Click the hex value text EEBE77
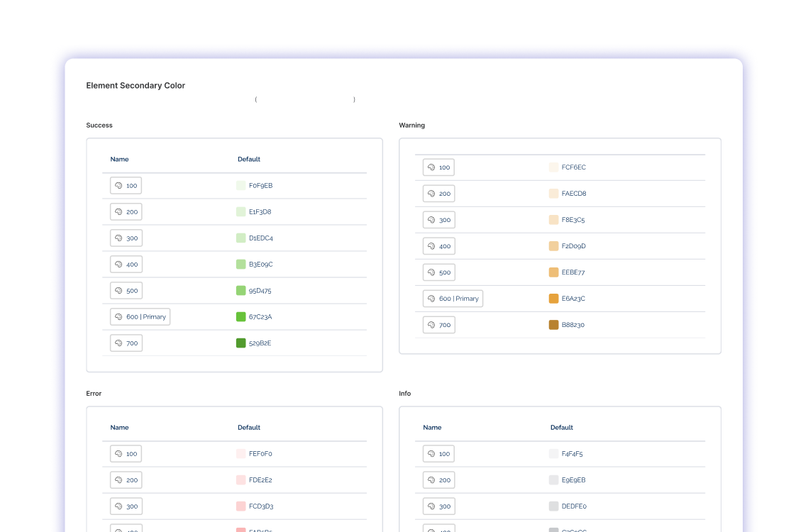The height and width of the screenshot is (532, 808). point(573,272)
